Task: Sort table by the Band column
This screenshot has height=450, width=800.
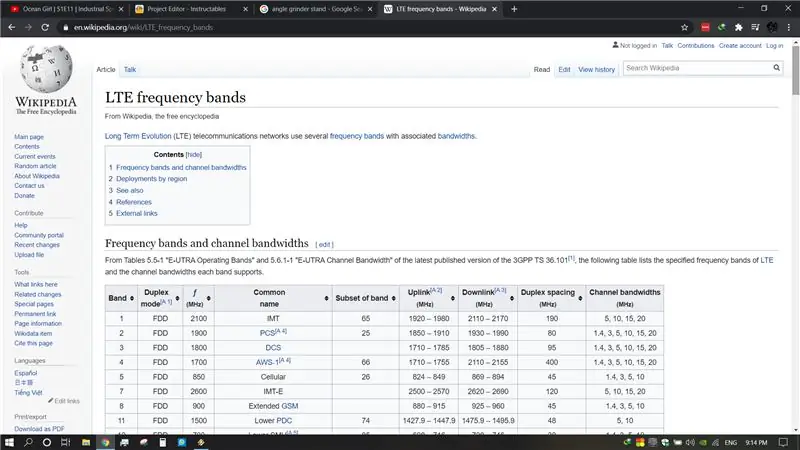Action: pyautogui.click(x=132, y=298)
